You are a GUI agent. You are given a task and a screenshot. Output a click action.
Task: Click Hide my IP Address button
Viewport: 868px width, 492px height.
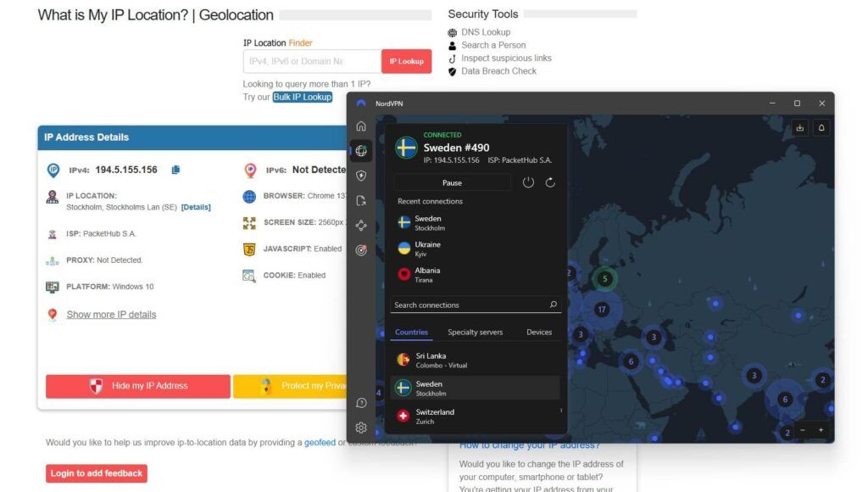[x=138, y=386]
